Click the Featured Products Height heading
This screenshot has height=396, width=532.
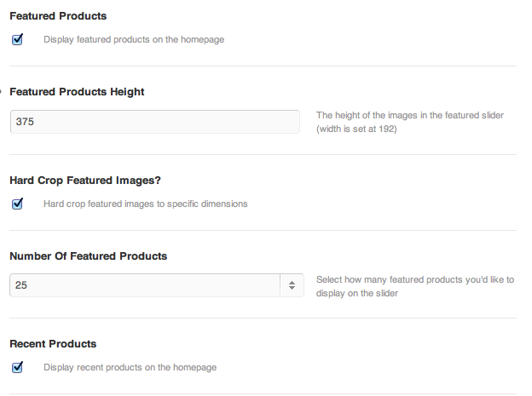point(77,92)
